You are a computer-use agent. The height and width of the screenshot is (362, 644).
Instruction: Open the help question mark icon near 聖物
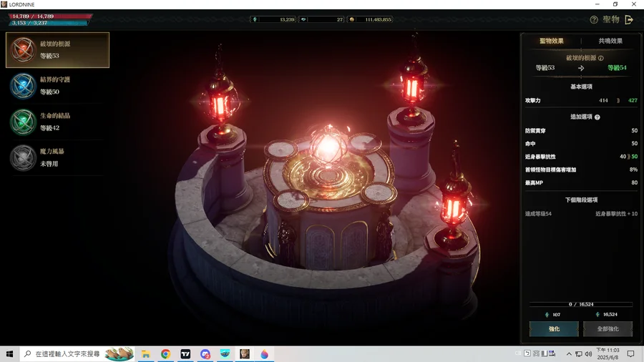(594, 20)
